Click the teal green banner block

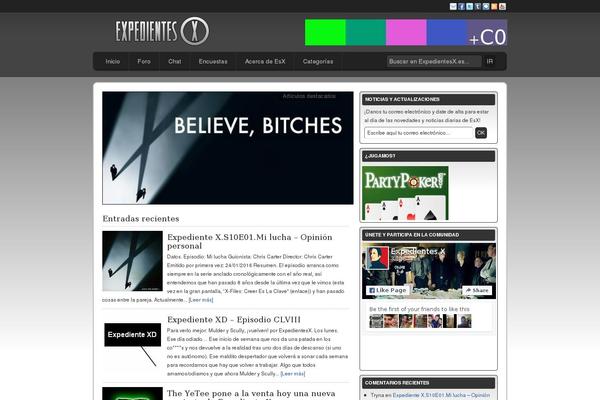coord(366,33)
